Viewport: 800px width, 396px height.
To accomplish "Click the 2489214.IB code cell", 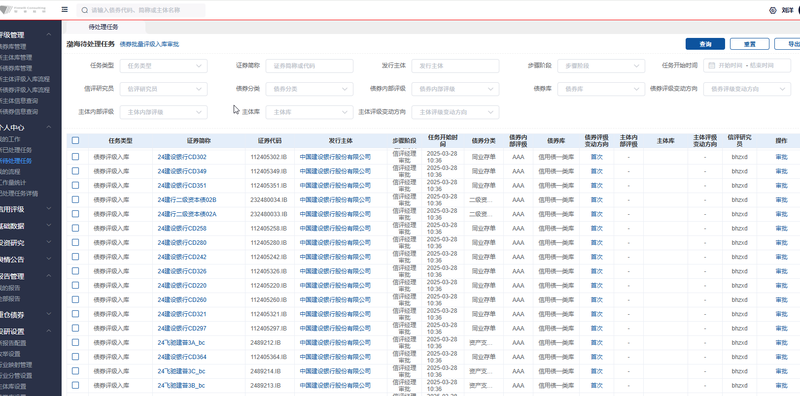I will pyautogui.click(x=265, y=372).
